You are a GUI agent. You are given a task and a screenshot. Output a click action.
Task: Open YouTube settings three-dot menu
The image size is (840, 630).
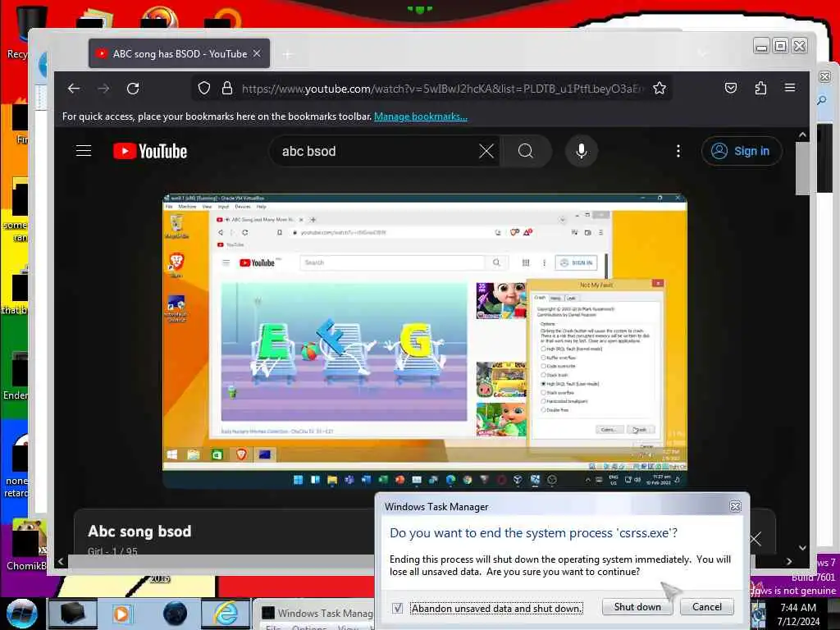tap(678, 151)
